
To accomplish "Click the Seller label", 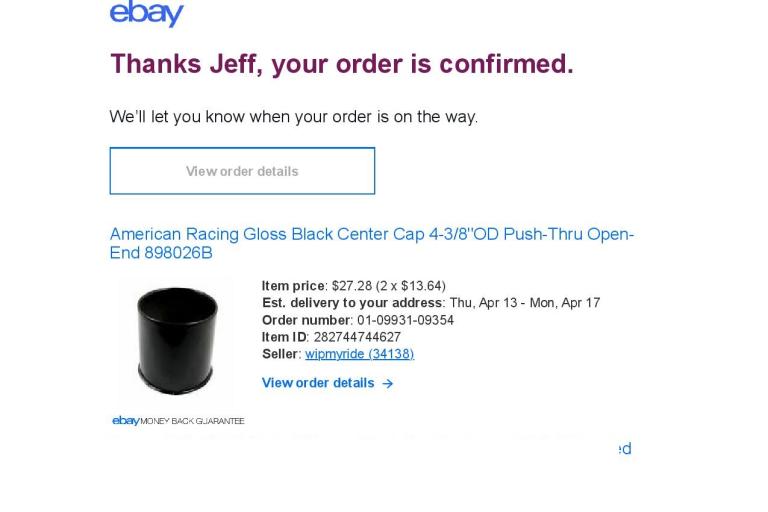I will 280,354.
